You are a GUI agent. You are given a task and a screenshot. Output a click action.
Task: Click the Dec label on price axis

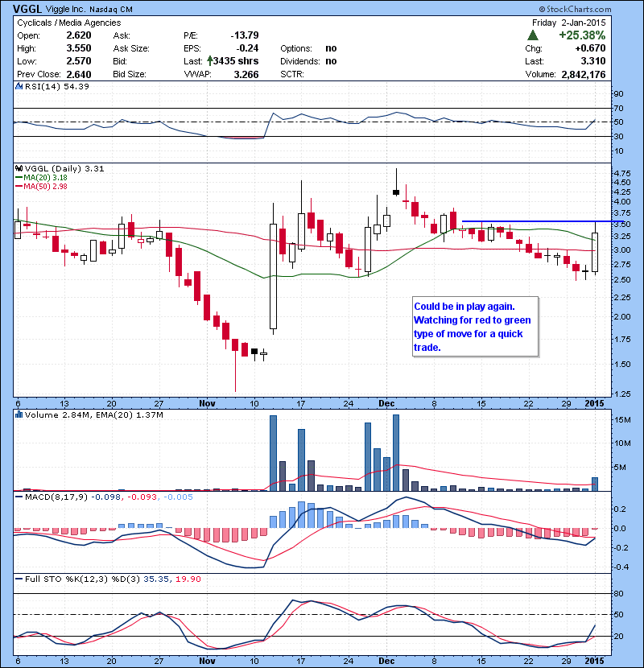[x=386, y=403]
